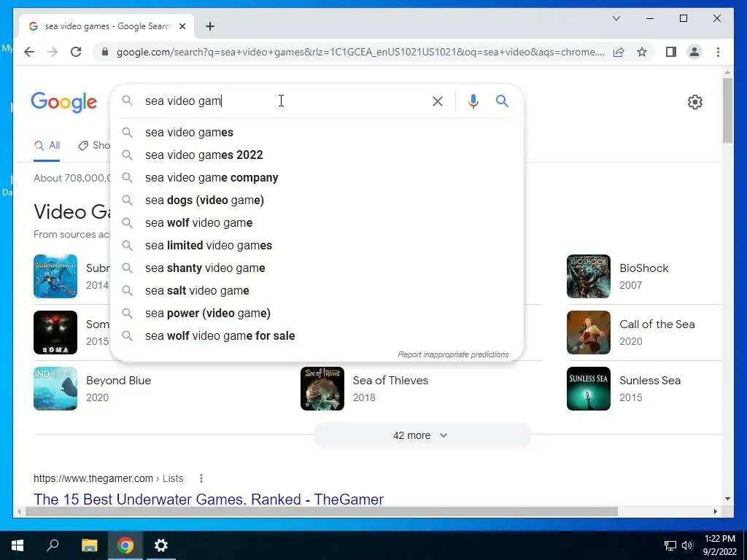The width and height of the screenshot is (747, 560).
Task: Clear search text with X icon
Action: click(x=438, y=101)
